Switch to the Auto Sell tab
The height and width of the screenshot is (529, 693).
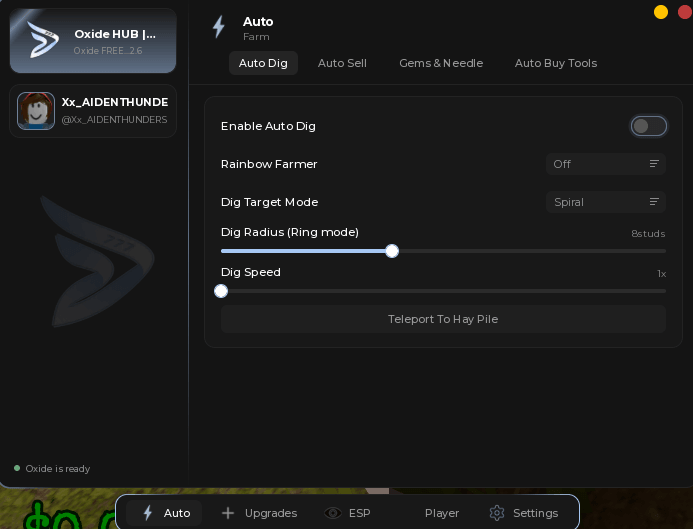tap(342, 63)
